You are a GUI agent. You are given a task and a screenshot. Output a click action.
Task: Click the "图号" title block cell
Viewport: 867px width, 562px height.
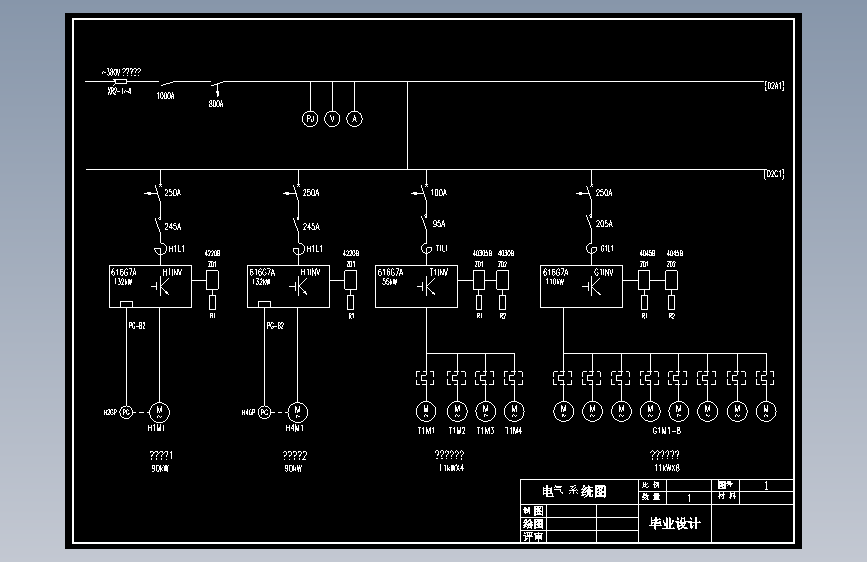[x=725, y=485]
